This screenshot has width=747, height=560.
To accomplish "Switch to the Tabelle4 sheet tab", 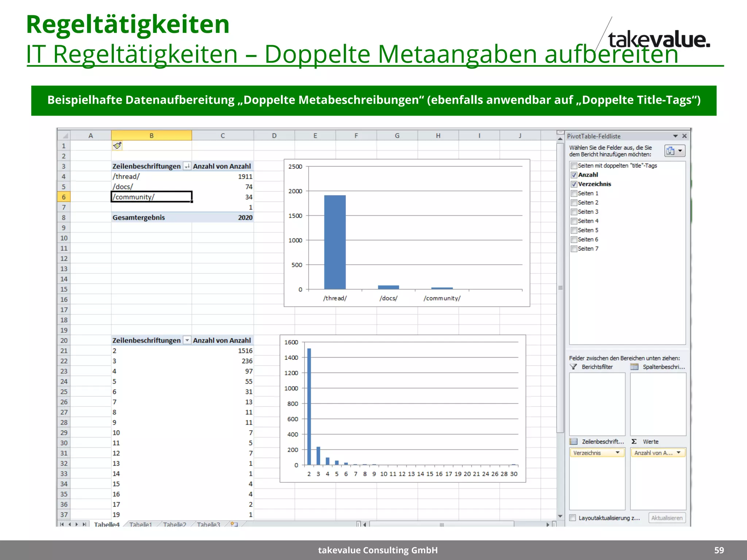I will click(x=107, y=524).
